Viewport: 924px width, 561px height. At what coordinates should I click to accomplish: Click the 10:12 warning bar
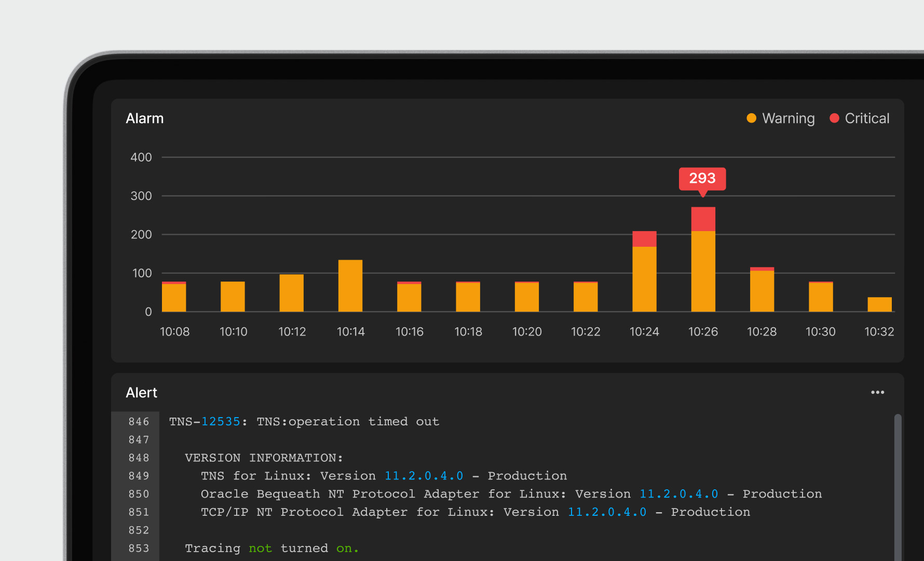tap(291, 293)
